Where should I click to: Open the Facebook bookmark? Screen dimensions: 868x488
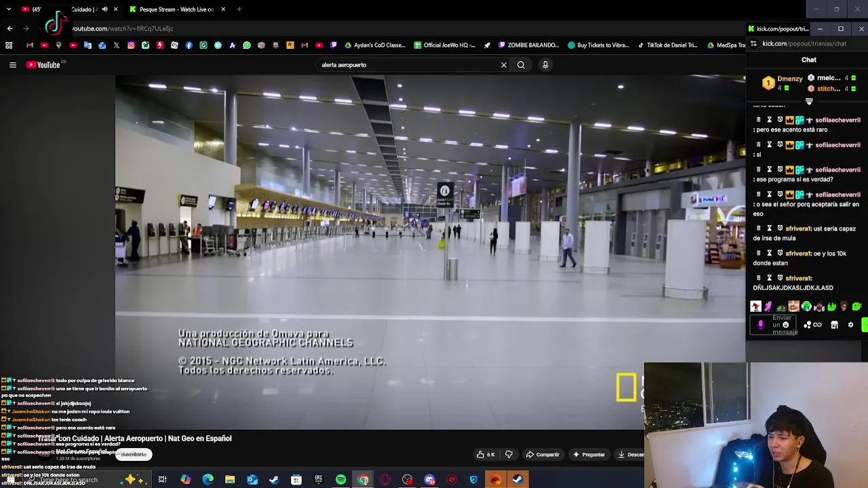(x=189, y=45)
